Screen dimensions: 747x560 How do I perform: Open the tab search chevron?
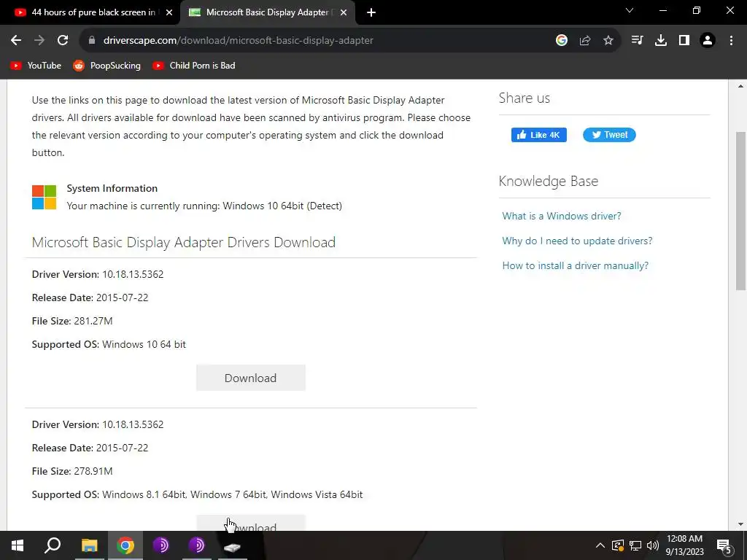(x=630, y=10)
